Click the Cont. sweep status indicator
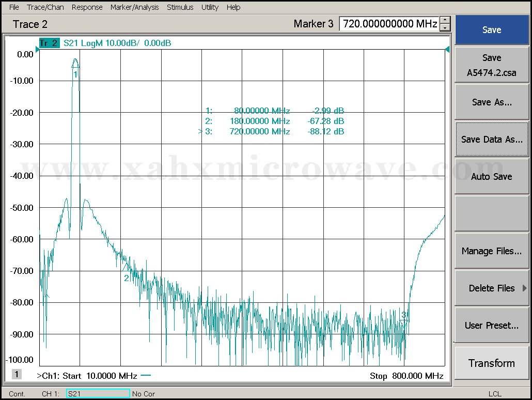Image resolution: width=532 pixels, height=400 pixels. tap(17, 394)
